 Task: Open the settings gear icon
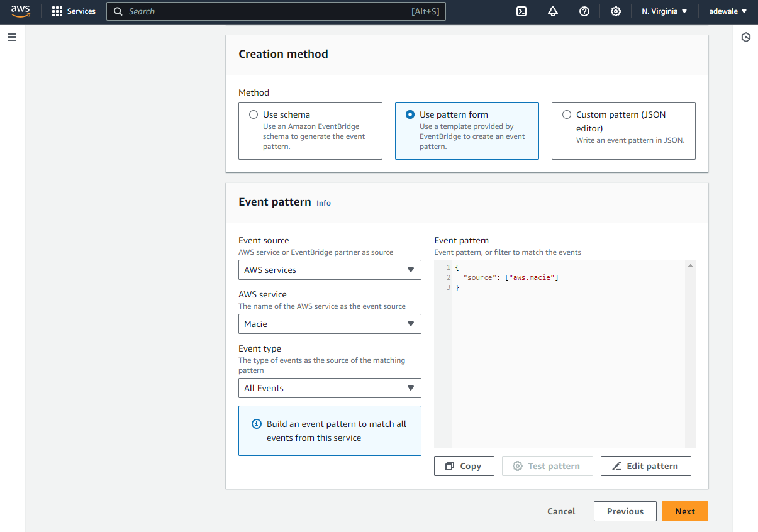[x=616, y=11]
